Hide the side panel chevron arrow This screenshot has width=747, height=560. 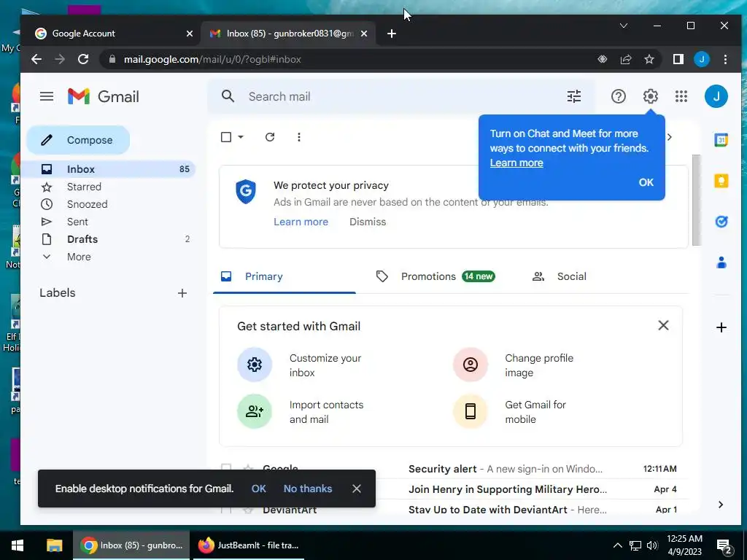pos(720,505)
